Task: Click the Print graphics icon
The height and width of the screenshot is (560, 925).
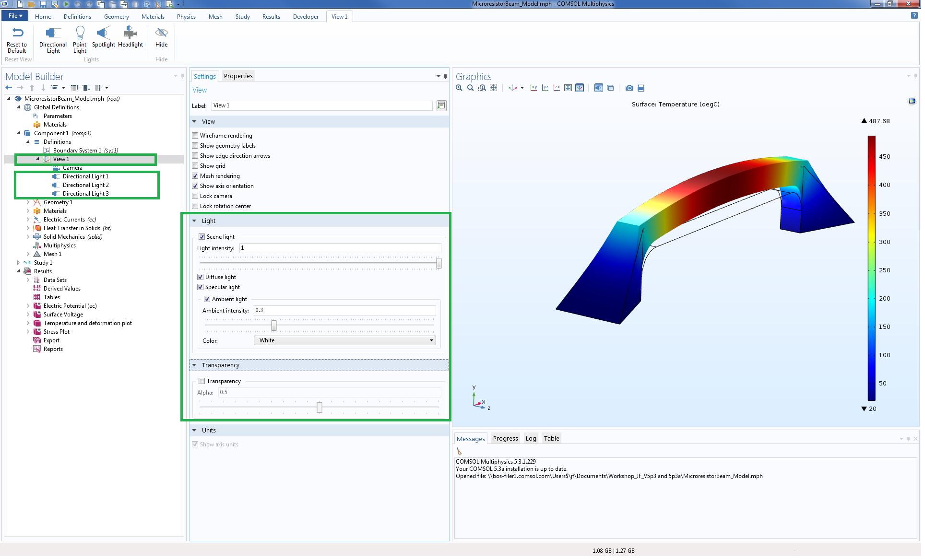Action: tap(641, 88)
